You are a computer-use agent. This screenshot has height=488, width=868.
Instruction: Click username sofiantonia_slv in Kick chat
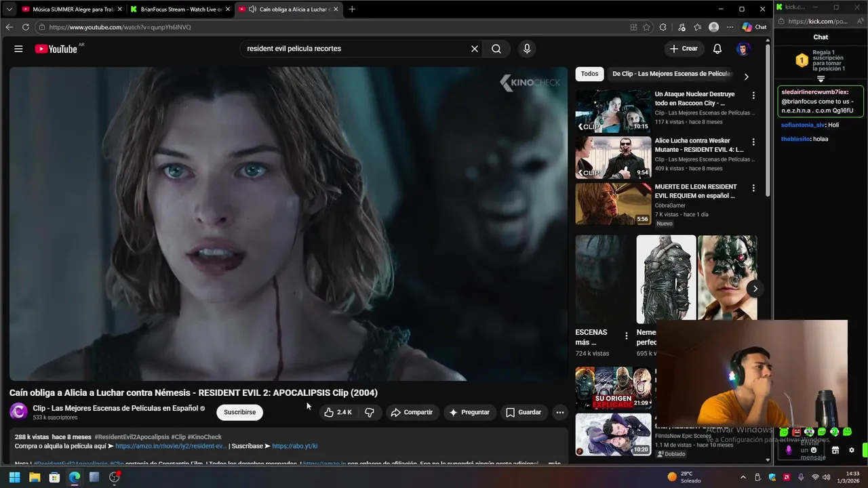(x=803, y=125)
